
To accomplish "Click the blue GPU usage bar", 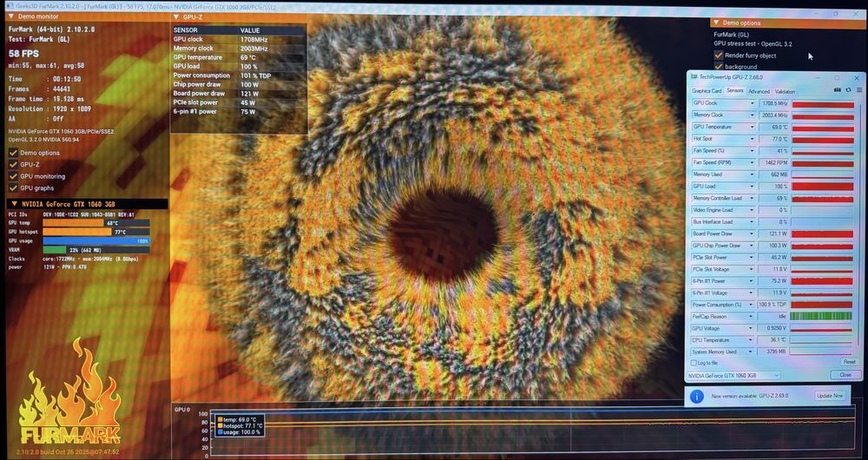I will (95, 240).
